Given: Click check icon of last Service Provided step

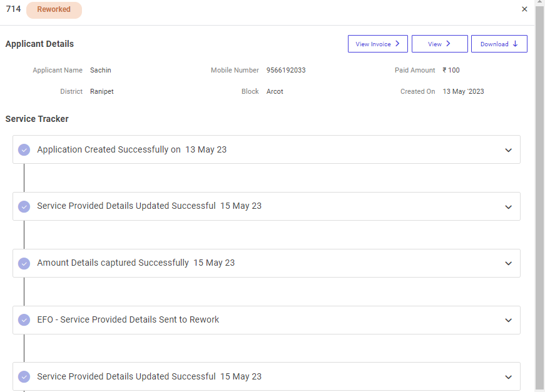Looking at the screenshot, I should point(24,377).
